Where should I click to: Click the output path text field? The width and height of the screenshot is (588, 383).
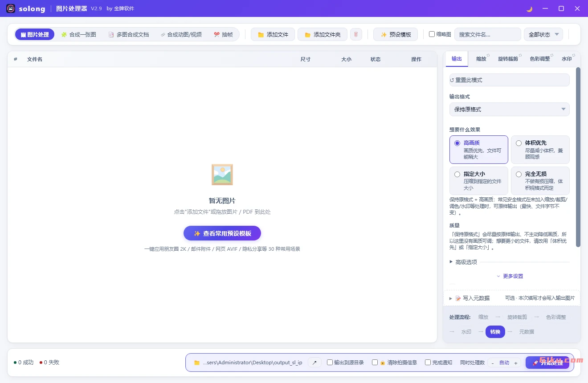253,363
